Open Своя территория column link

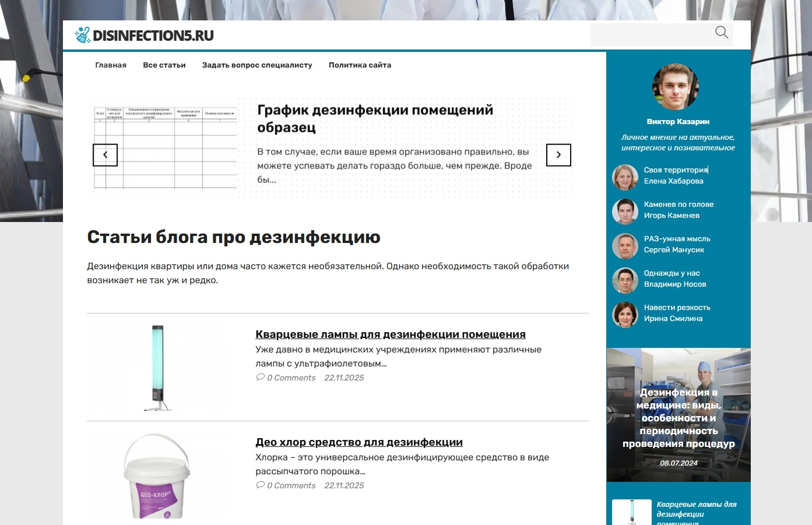pos(676,170)
